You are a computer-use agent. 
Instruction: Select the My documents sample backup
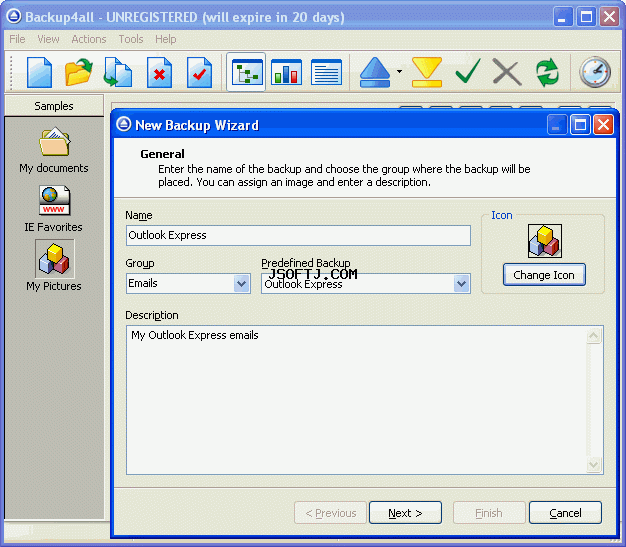[54, 150]
